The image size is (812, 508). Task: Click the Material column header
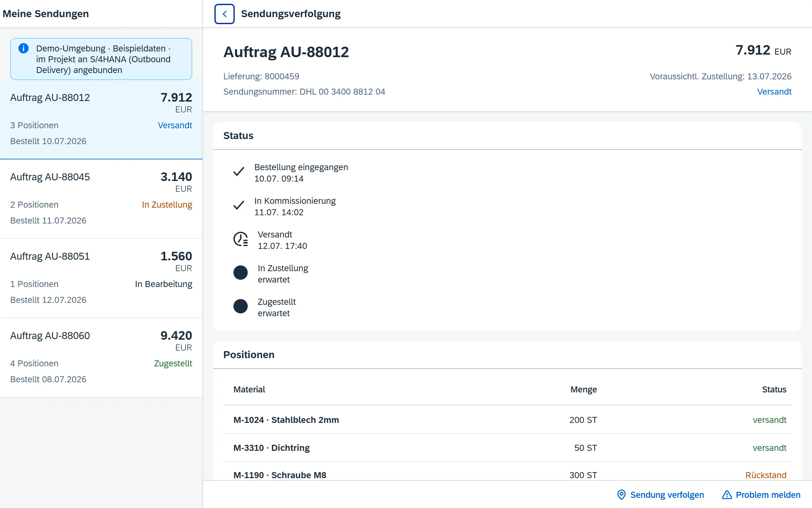(x=249, y=389)
